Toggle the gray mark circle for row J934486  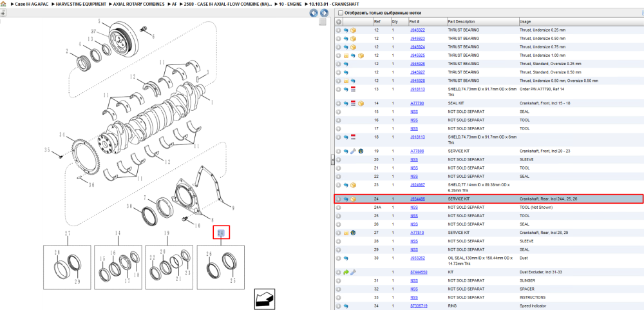pos(339,199)
